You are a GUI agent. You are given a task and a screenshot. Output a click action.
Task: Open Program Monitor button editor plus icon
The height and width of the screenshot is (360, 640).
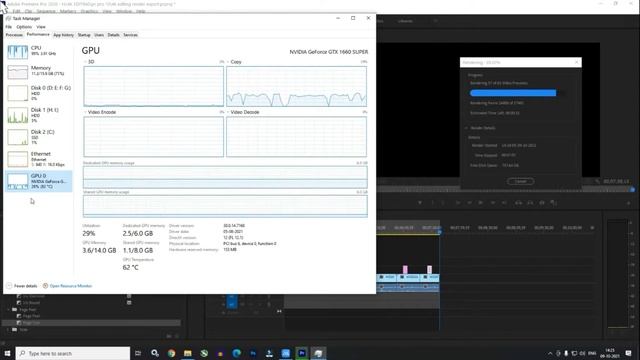pyautogui.click(x=629, y=203)
